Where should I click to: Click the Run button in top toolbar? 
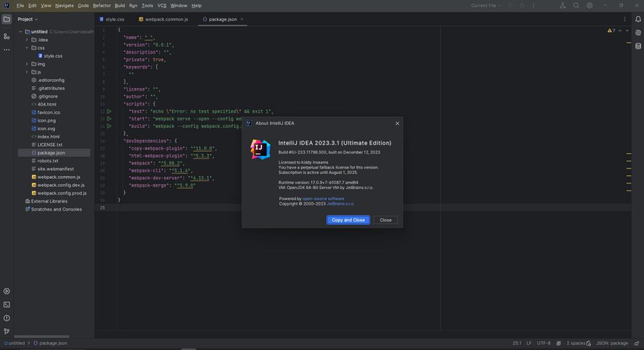coord(510,6)
